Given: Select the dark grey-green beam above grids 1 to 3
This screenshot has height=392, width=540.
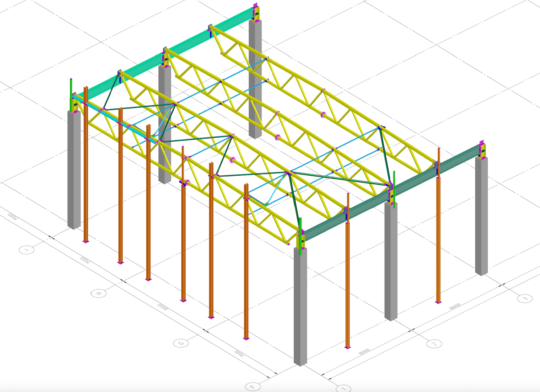Looking at the screenshot, I should coord(392,193).
